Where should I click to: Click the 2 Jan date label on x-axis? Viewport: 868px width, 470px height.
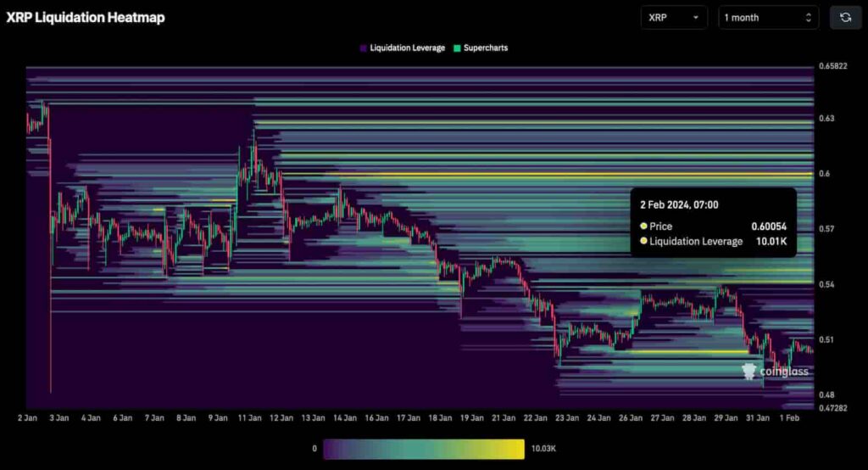click(26, 417)
